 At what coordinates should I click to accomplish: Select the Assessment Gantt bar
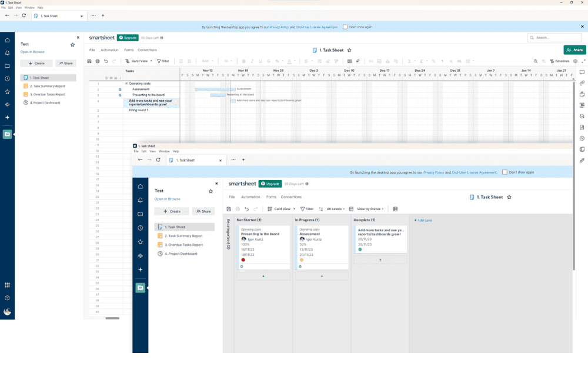coord(215,89)
